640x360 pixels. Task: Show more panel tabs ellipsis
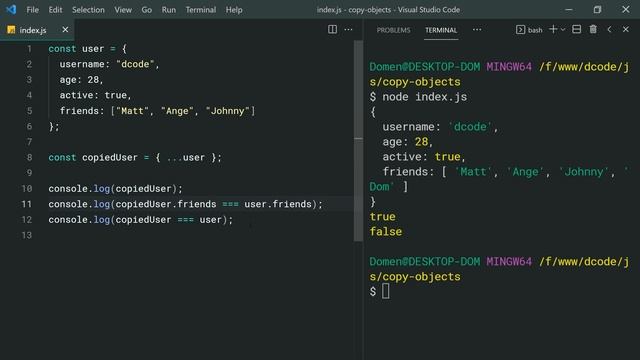[x=477, y=29]
